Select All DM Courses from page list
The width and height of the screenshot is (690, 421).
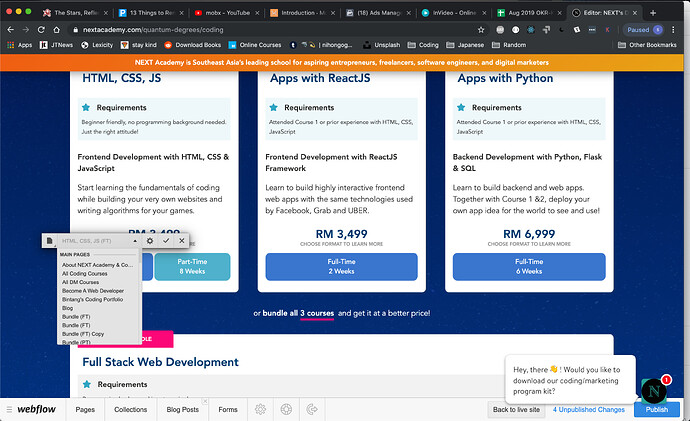(81, 282)
